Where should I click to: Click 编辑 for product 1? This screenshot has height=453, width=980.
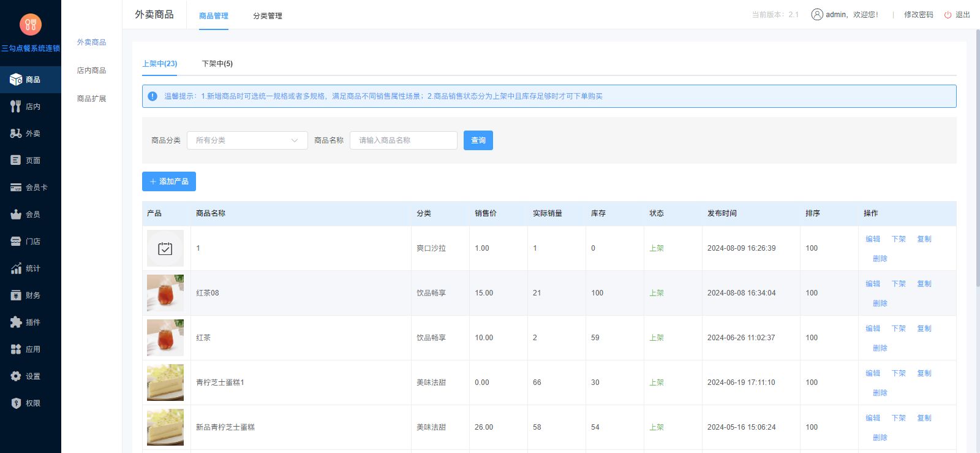tap(873, 239)
